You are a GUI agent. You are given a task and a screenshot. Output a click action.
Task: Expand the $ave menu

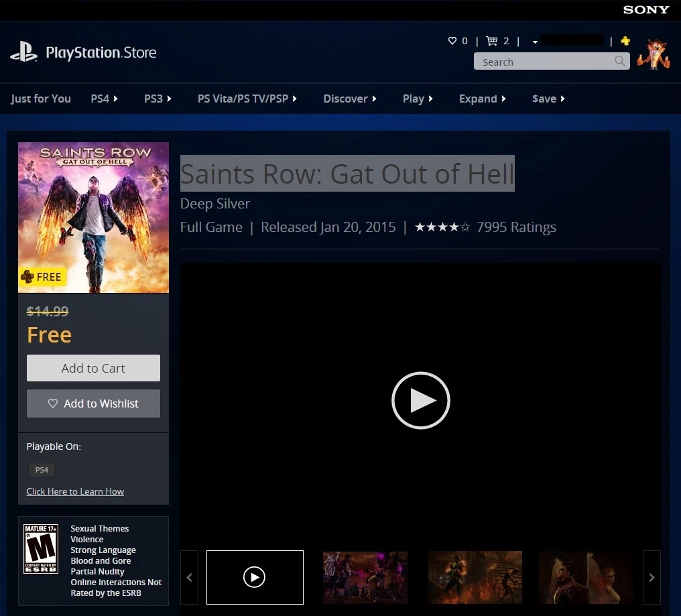click(548, 99)
